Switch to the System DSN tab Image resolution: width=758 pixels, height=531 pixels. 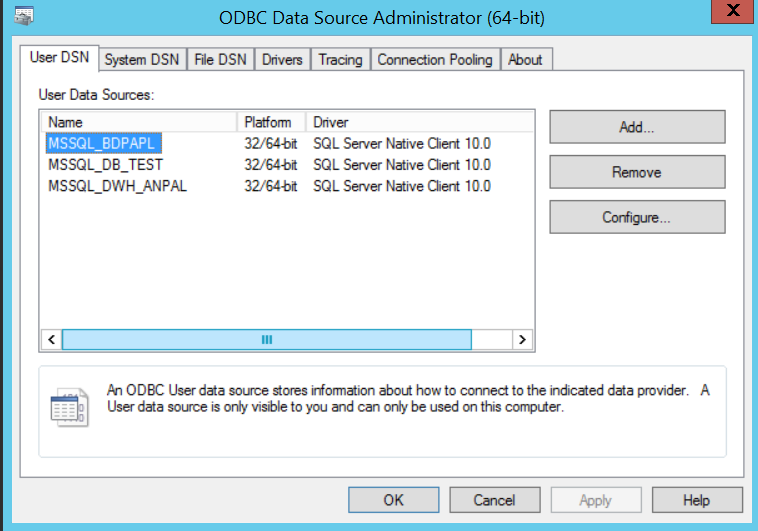(x=142, y=60)
